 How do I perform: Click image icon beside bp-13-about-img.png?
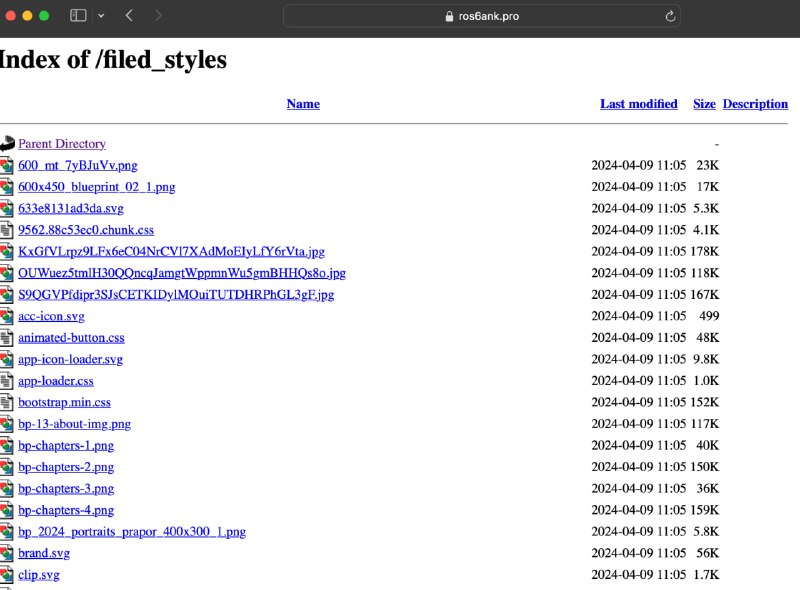click(6, 424)
